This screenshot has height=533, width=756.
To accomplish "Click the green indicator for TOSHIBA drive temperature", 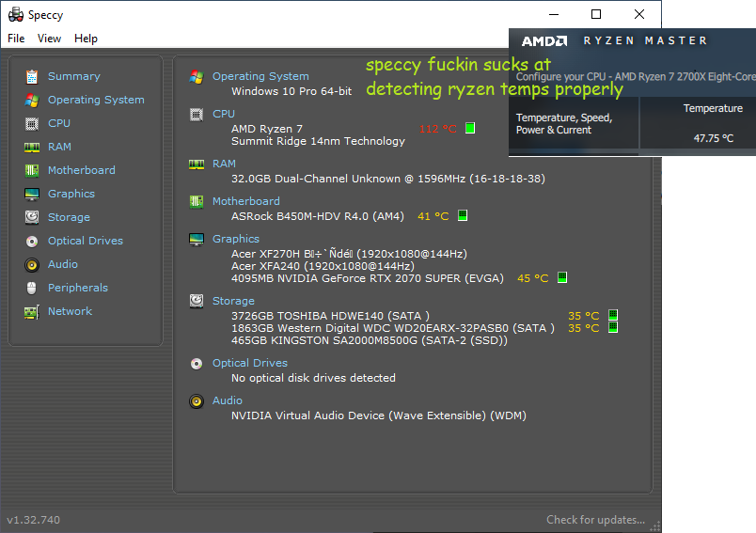I will point(613,315).
